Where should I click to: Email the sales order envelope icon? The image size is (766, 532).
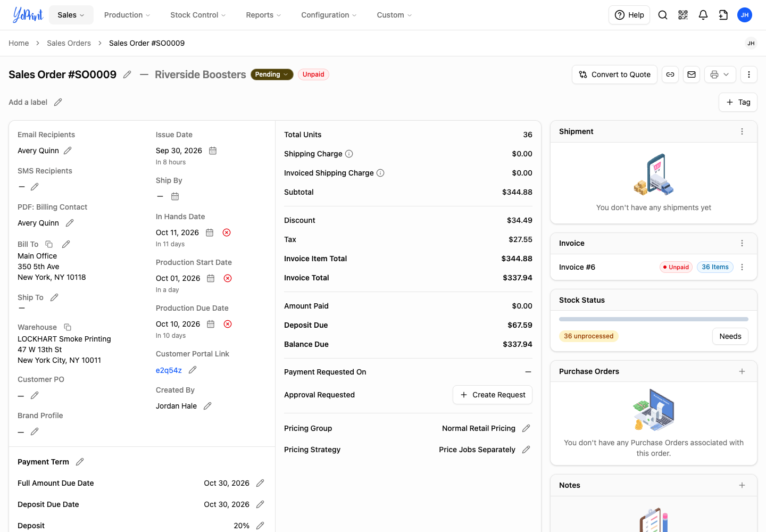[692, 74]
